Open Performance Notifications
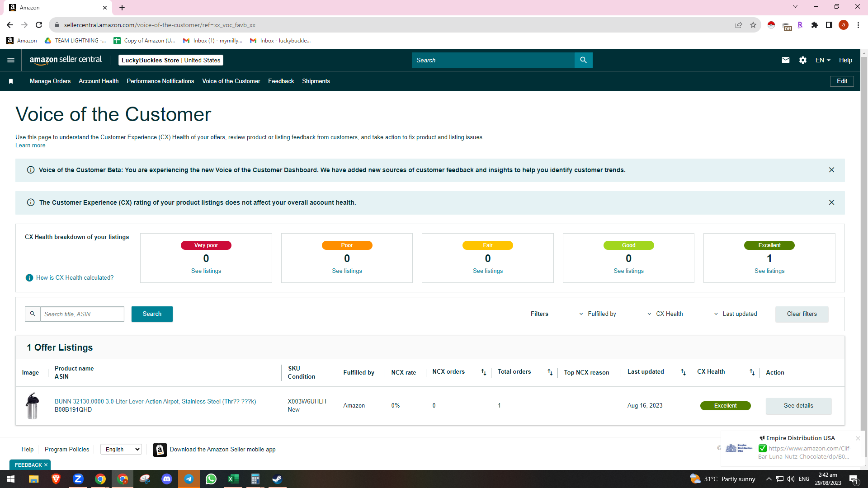868x488 pixels. pos(160,81)
